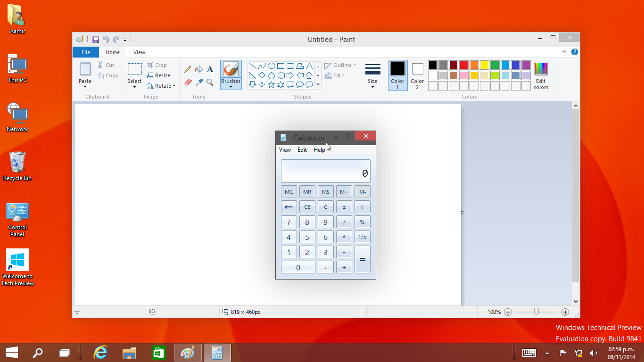Choose the Eraser tool
Screen dimensions: 644x362
point(188,82)
